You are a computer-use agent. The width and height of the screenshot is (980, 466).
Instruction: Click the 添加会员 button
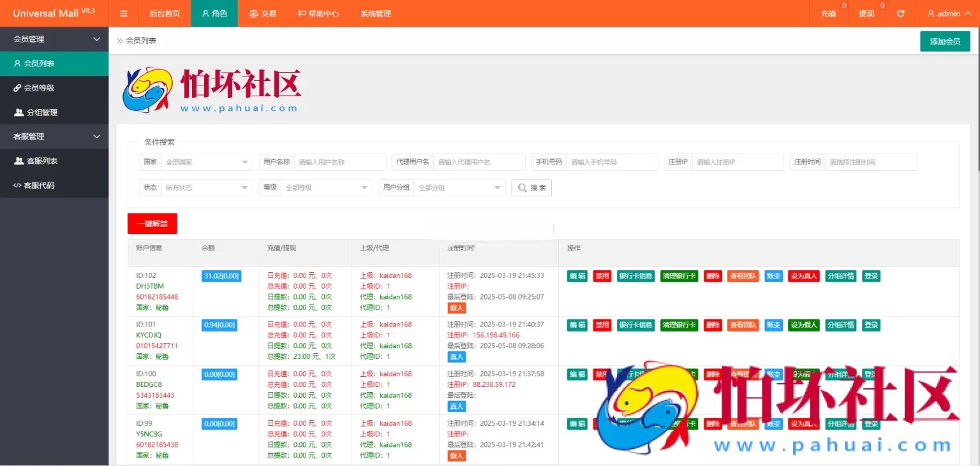[x=944, y=41]
